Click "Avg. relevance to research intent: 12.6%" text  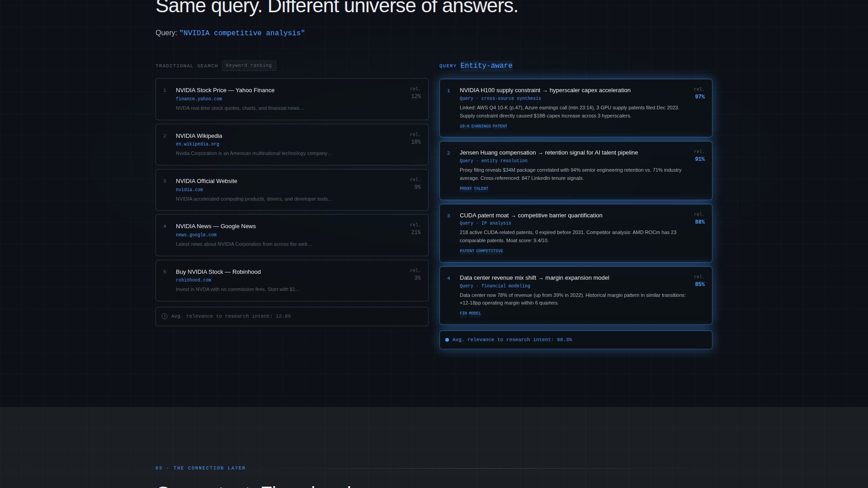[x=231, y=316]
